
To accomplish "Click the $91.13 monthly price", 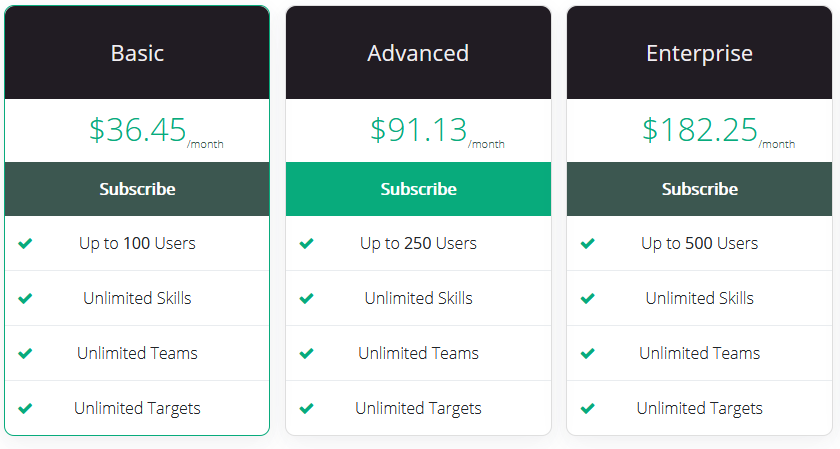I will (437, 131).
